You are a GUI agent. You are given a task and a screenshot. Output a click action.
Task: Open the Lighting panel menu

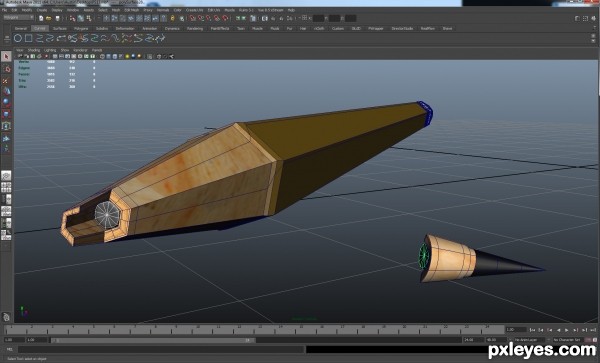click(50, 50)
